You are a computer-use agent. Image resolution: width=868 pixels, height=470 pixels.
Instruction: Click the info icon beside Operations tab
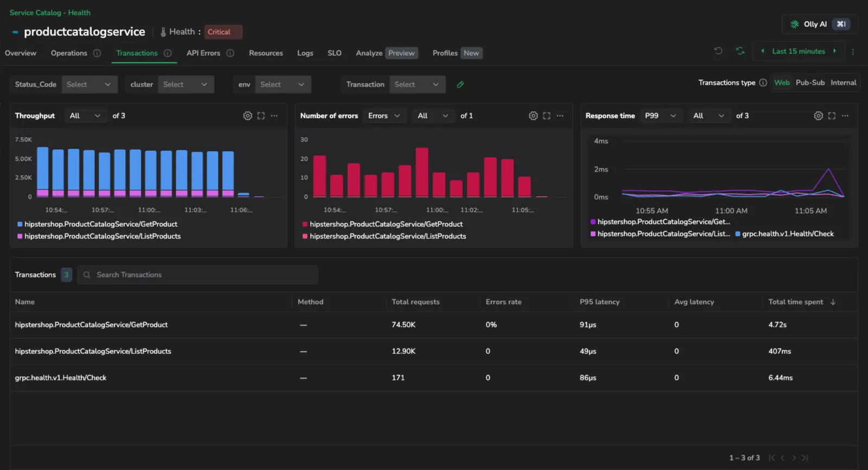97,53
